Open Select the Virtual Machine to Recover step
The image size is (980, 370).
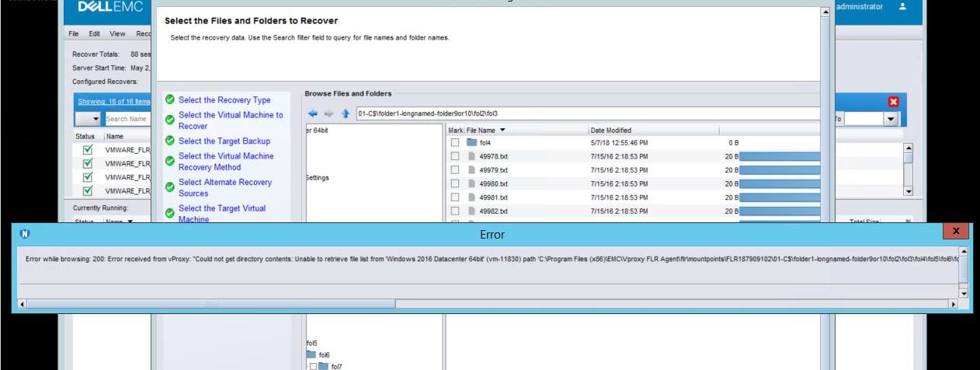pos(231,120)
